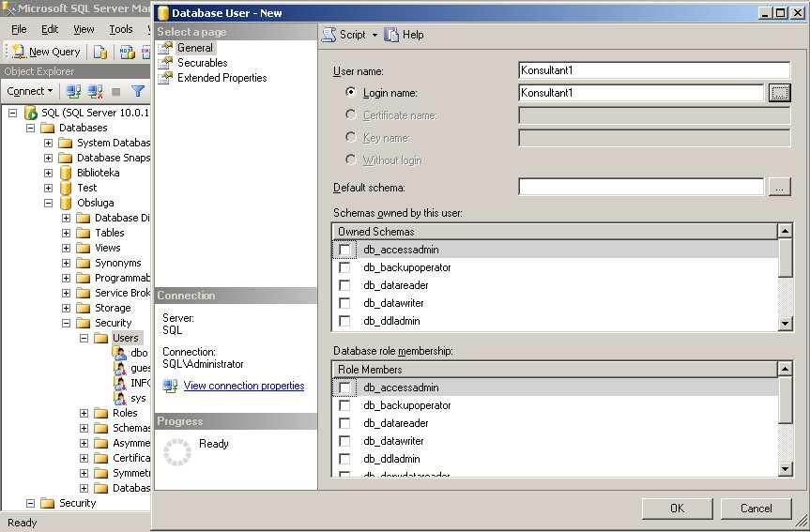Select the General page icon
This screenshot has width=810, height=532.
tap(165, 48)
